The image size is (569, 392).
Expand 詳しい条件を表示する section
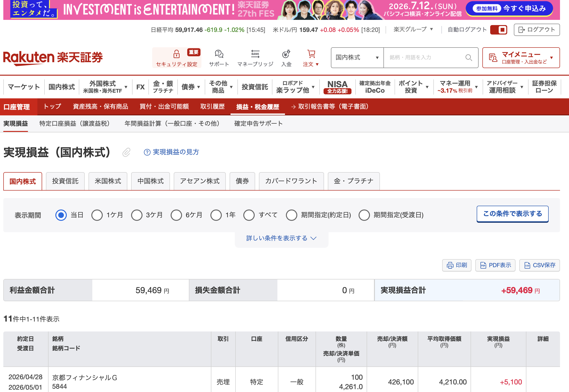click(281, 238)
